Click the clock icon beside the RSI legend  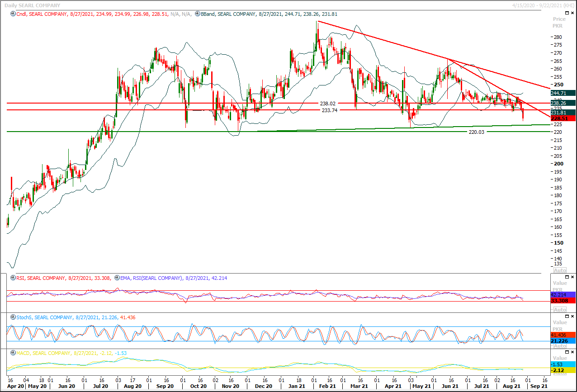12,278
